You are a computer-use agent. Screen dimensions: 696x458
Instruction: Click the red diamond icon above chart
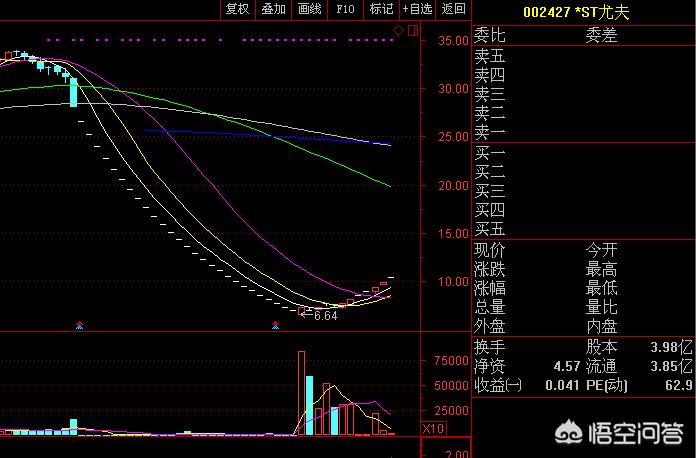pyautogui.click(x=399, y=31)
